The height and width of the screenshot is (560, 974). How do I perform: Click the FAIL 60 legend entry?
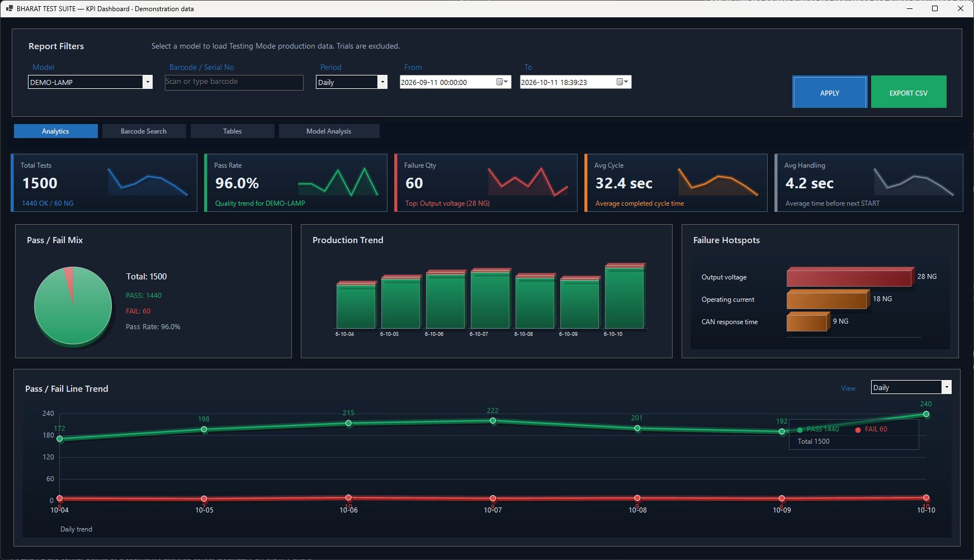(x=871, y=429)
